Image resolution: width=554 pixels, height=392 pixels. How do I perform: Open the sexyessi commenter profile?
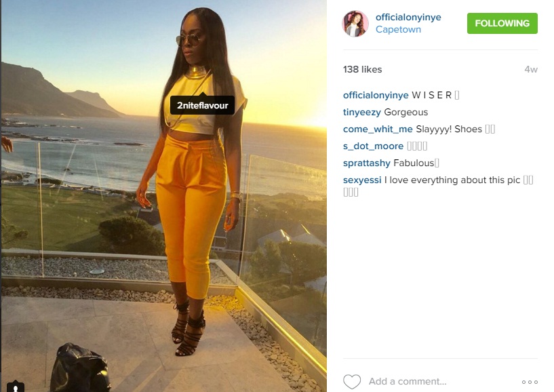point(362,180)
